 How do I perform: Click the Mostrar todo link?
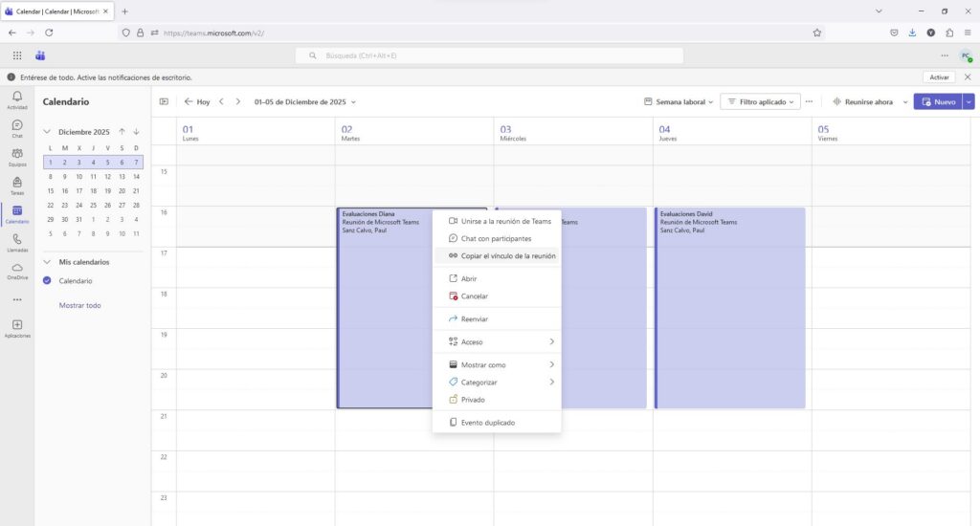pos(80,305)
